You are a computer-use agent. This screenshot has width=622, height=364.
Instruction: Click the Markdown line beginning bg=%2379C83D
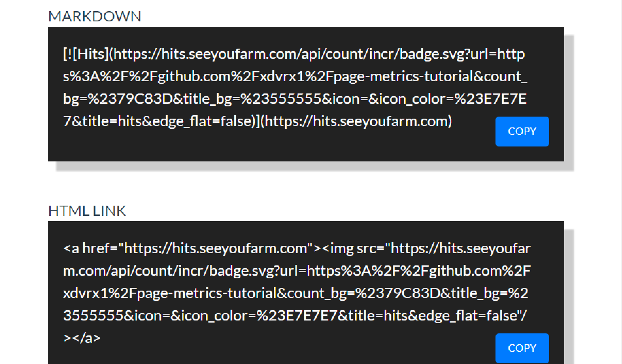(295, 99)
